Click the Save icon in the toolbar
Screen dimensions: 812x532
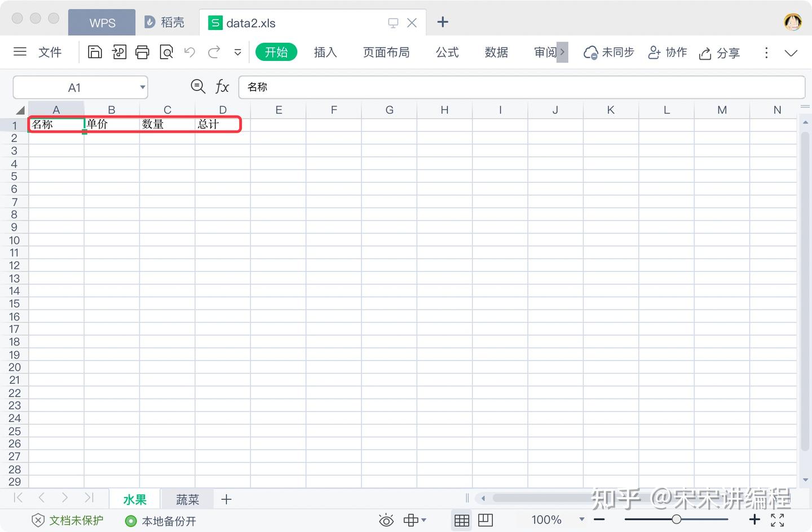click(x=94, y=52)
